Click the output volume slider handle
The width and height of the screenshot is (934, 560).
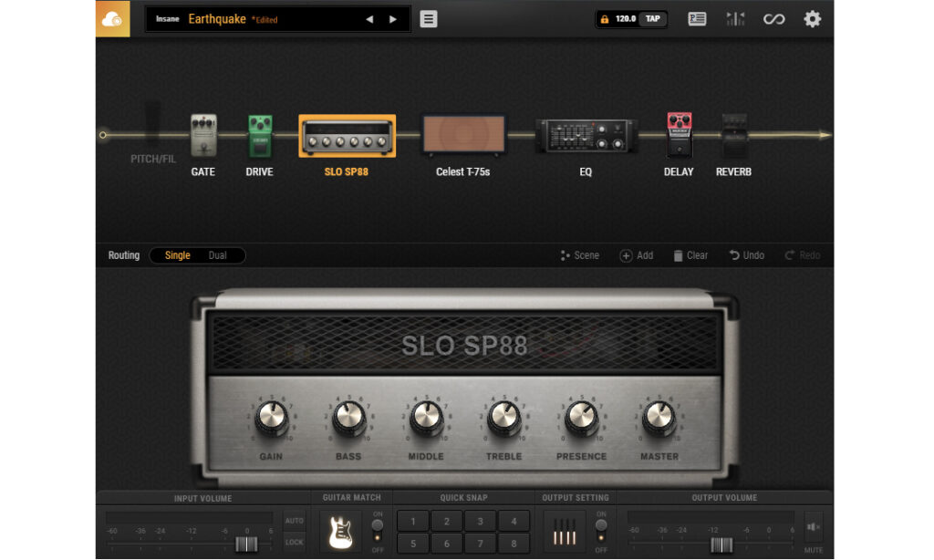[721, 544]
